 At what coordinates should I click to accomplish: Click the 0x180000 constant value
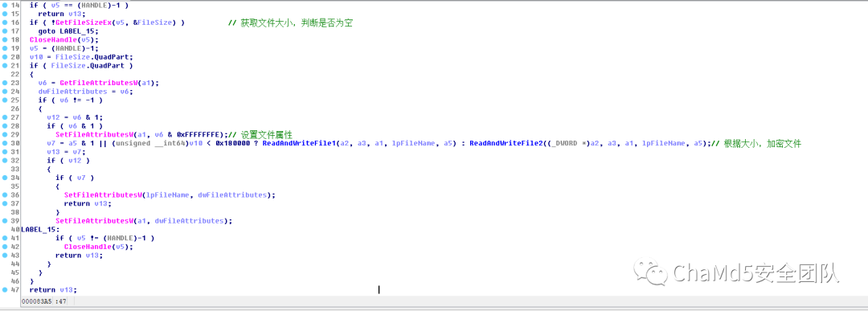point(238,143)
